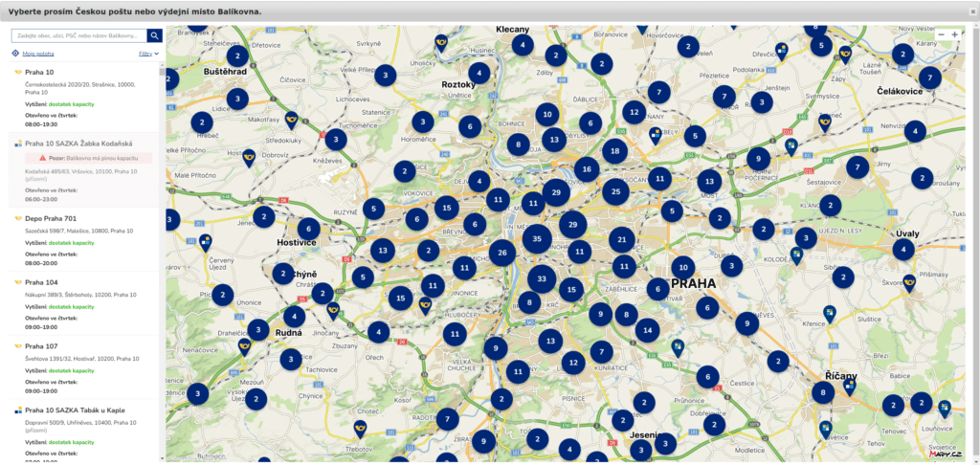Open cluster 4 below Klecany label
The height and width of the screenshot is (465, 980).
coord(523,45)
